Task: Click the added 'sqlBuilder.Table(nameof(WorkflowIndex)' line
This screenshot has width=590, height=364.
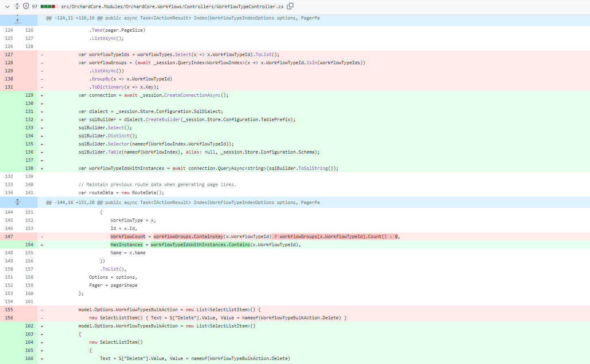Action: click(x=199, y=152)
